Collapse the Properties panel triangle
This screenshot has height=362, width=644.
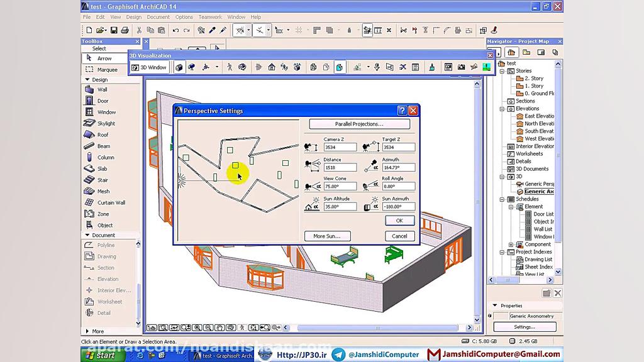click(495, 305)
